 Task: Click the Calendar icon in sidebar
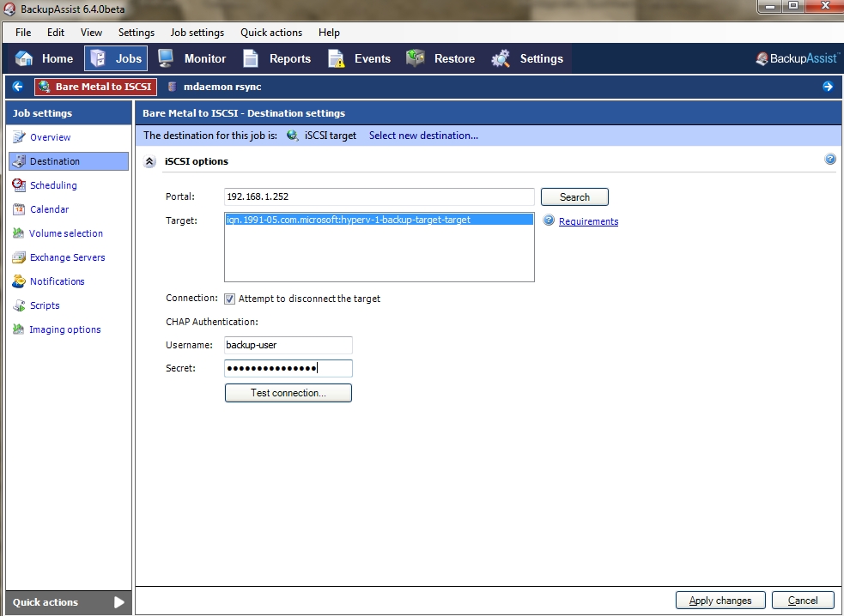[19, 209]
